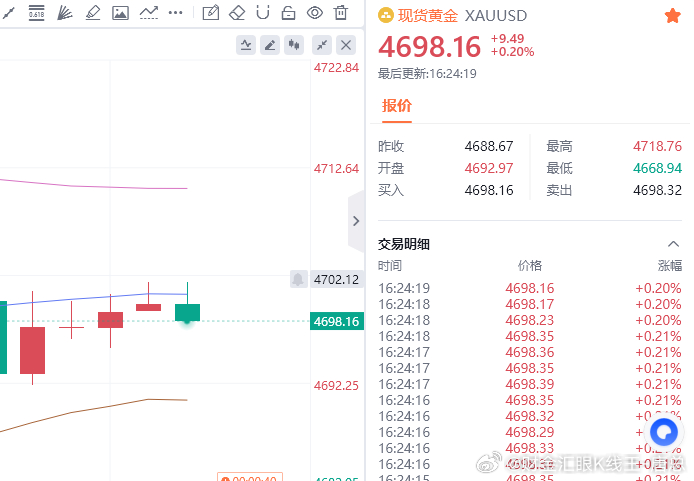Click the 现货黄金 title text
Image resolution: width=694 pixels, height=481 pixels.
point(428,16)
